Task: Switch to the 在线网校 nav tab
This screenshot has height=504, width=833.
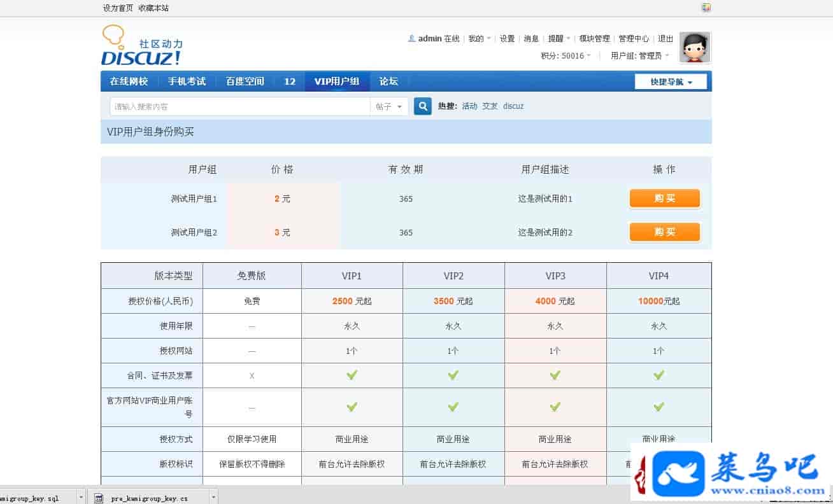Action: click(x=129, y=81)
